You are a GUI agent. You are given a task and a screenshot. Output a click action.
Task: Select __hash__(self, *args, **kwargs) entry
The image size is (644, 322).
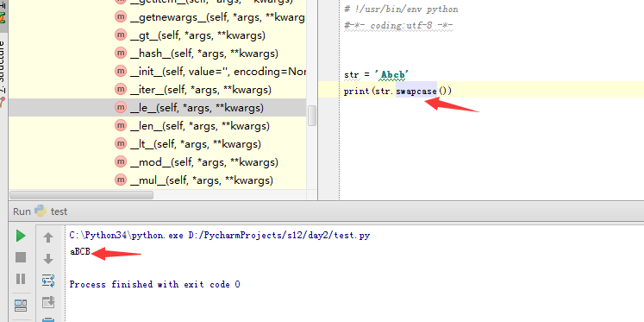coord(204,54)
